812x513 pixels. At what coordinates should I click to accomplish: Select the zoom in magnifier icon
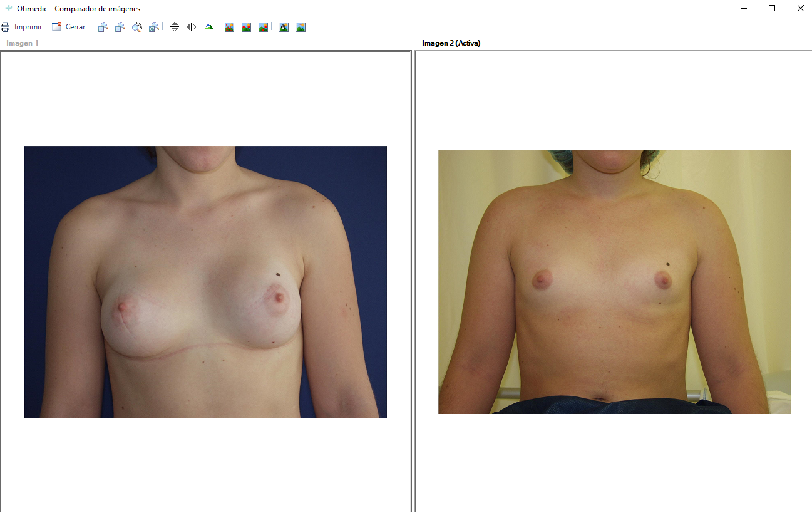coord(103,27)
